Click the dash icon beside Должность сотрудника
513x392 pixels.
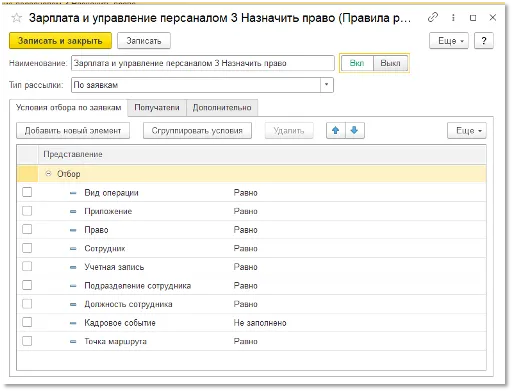(x=73, y=304)
